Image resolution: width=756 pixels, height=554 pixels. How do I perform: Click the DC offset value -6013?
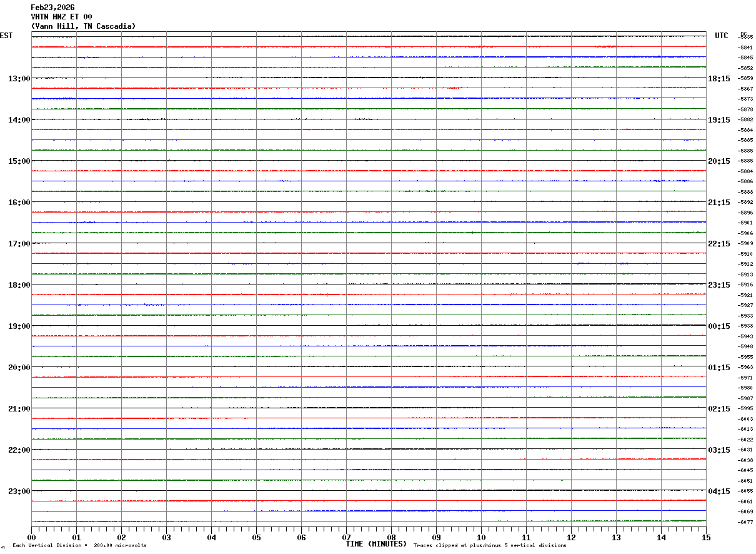[745, 429]
